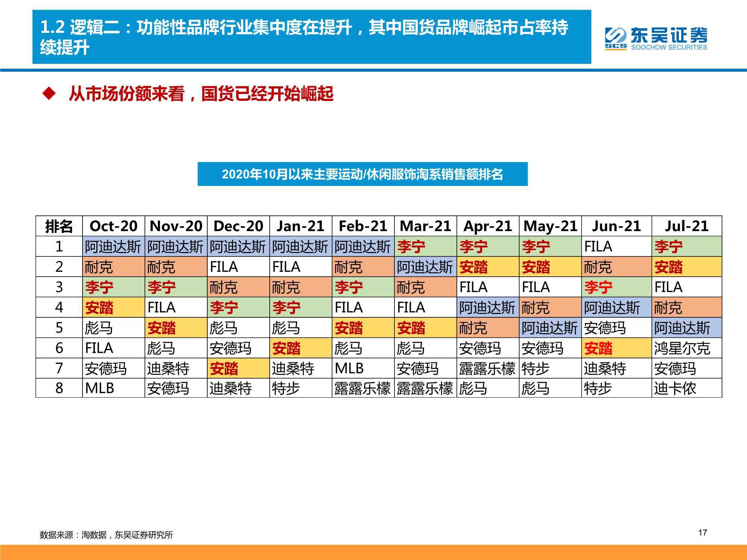Screen dimensions: 747x560
Task: Click 李宁 in Oct-20 rank 3
Action: (114, 287)
